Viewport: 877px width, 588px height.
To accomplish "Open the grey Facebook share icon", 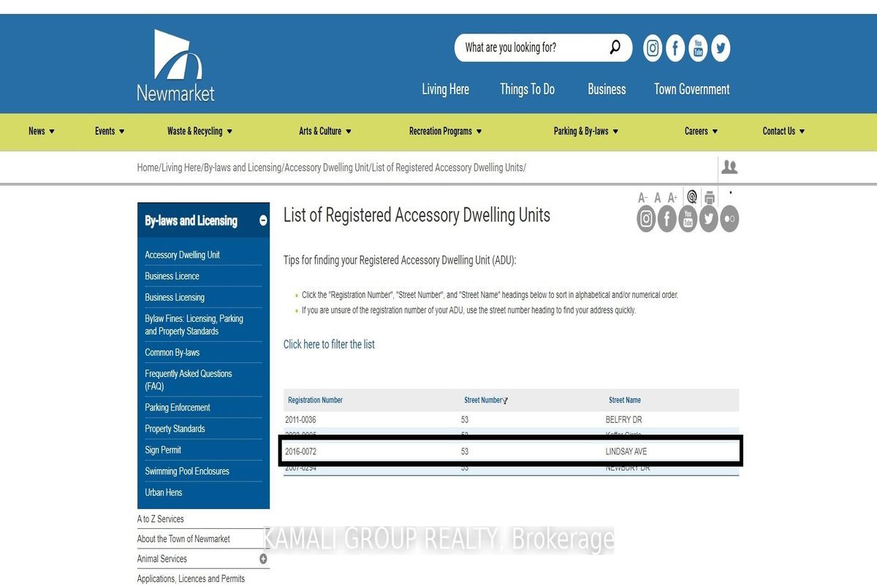I will click(667, 218).
